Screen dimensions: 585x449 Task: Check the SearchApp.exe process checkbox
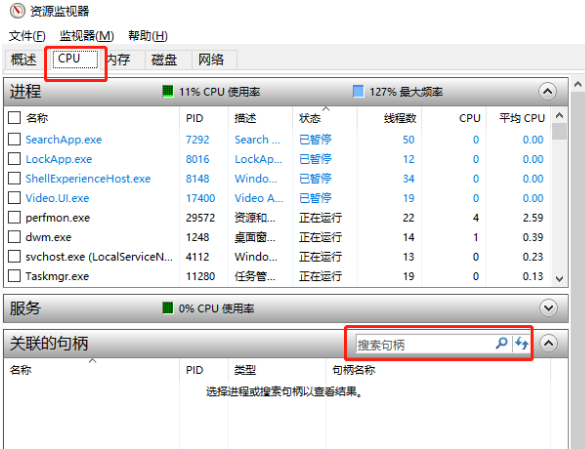click(x=14, y=139)
